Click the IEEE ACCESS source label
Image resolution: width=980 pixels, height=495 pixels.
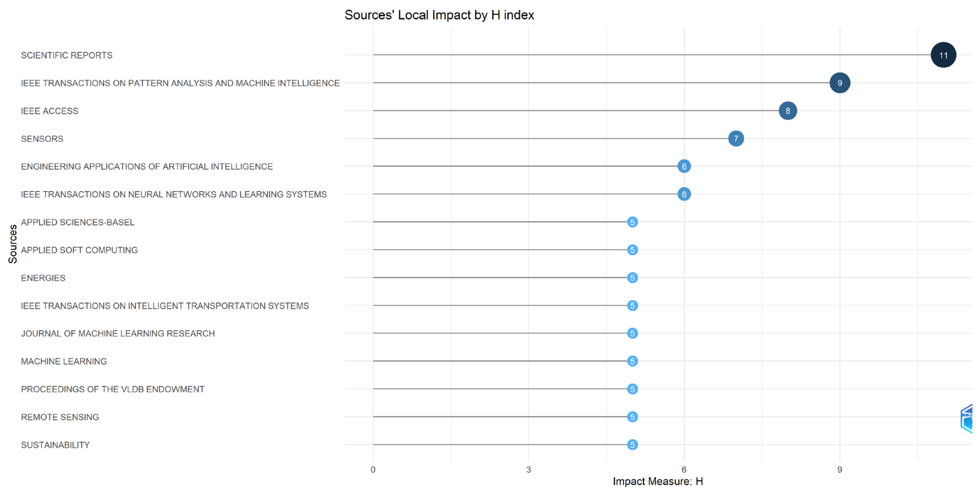(49, 111)
